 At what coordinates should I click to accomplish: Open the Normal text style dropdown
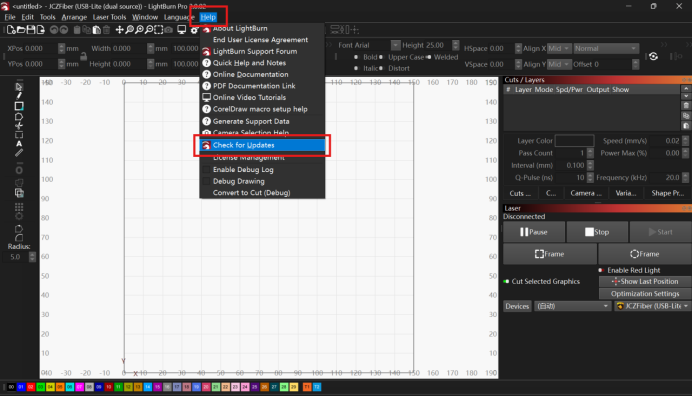pyautogui.click(x=606, y=49)
